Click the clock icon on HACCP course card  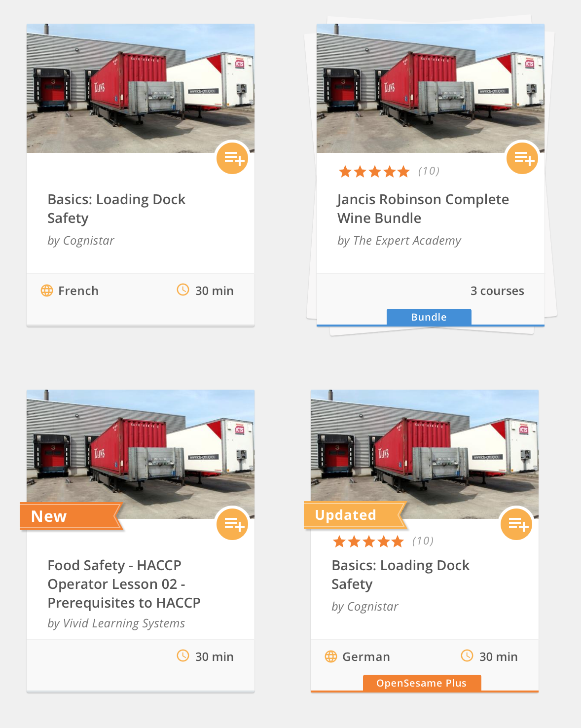(x=183, y=656)
